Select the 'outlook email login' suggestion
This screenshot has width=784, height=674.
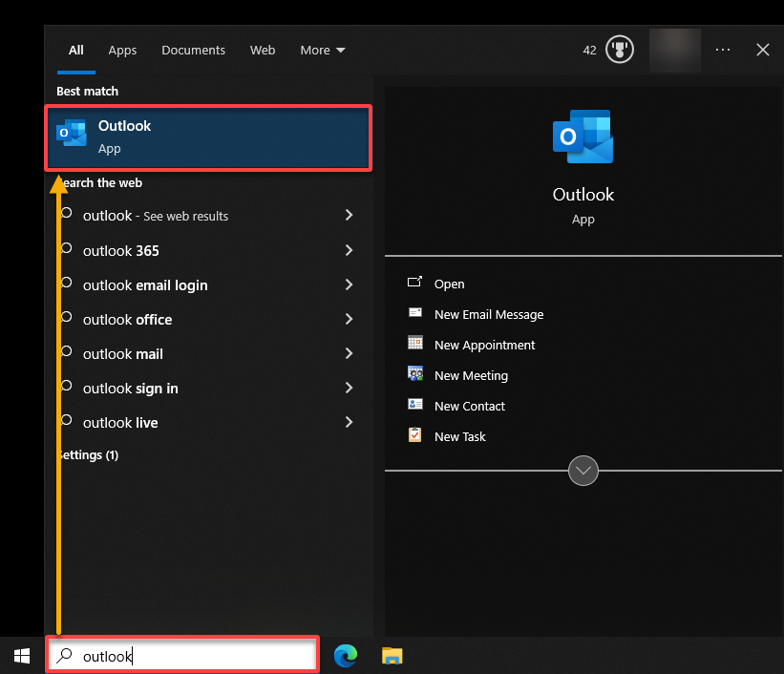coord(145,285)
